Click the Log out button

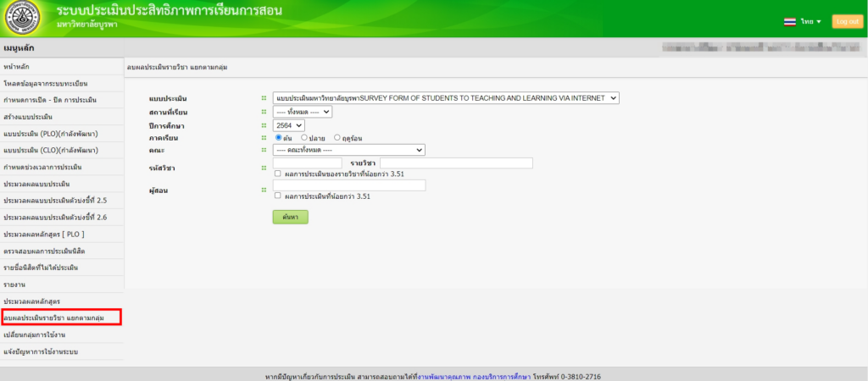point(846,21)
